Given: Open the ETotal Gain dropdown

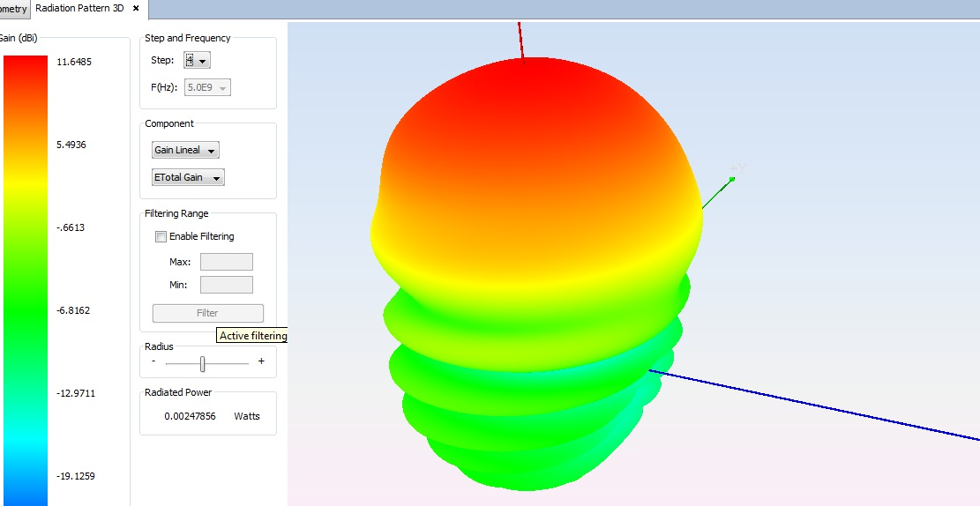Looking at the screenshot, I should tap(188, 178).
